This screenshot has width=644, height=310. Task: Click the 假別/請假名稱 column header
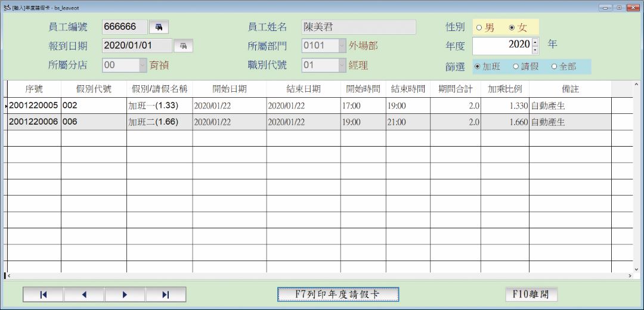[159, 89]
